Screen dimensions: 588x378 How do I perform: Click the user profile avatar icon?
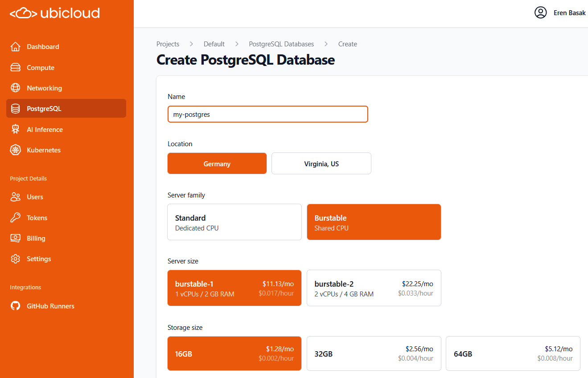point(541,12)
